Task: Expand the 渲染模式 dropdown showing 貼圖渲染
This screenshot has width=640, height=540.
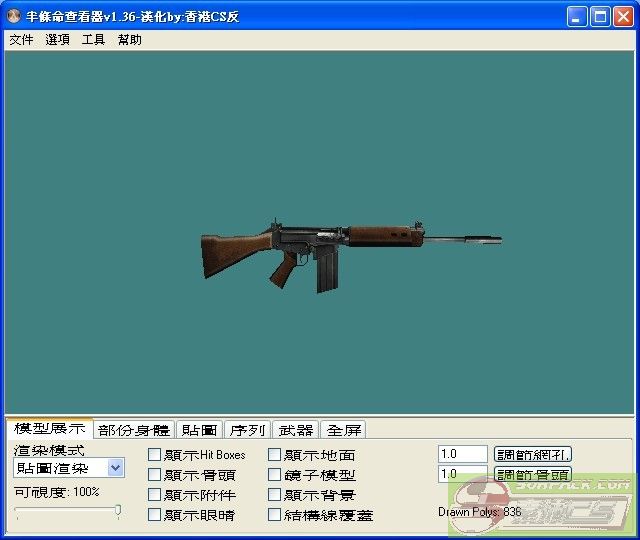Action: coord(115,468)
